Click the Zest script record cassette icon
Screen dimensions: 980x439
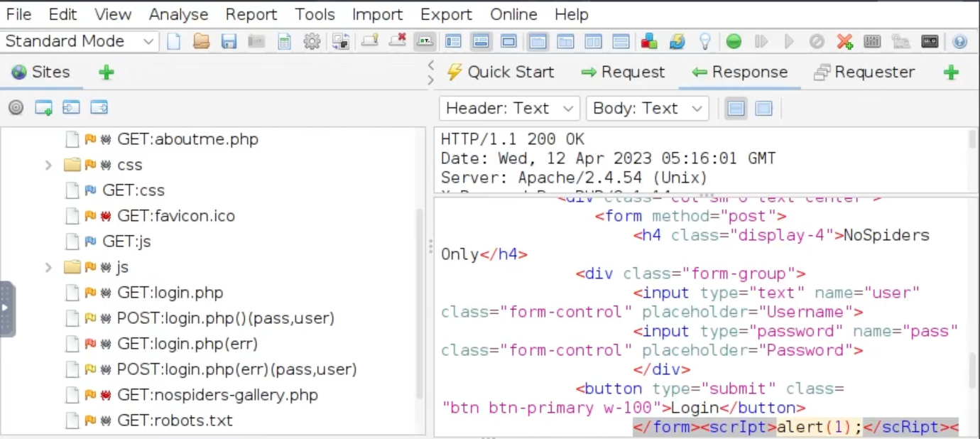930,42
